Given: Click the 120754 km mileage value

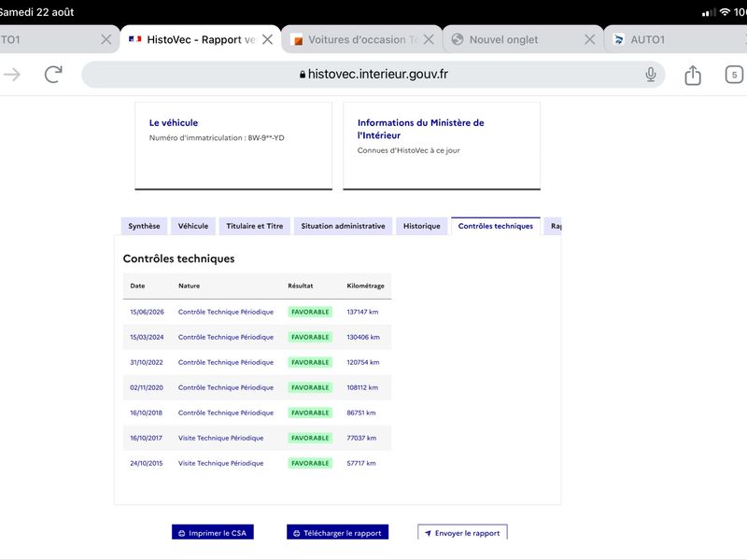Looking at the screenshot, I should coord(363,362).
